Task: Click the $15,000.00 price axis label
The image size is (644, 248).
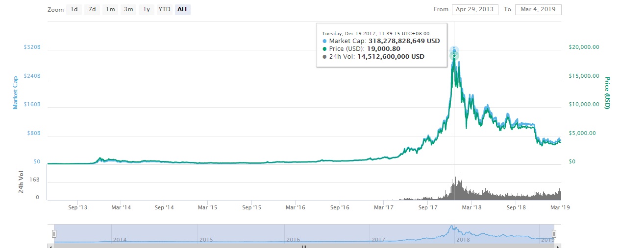Action: pyautogui.click(x=584, y=76)
